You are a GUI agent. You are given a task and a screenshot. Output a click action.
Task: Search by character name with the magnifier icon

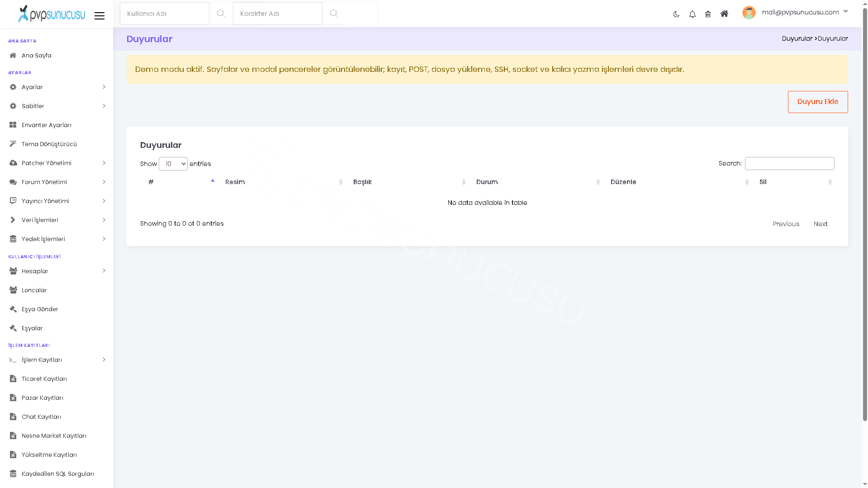pos(334,14)
